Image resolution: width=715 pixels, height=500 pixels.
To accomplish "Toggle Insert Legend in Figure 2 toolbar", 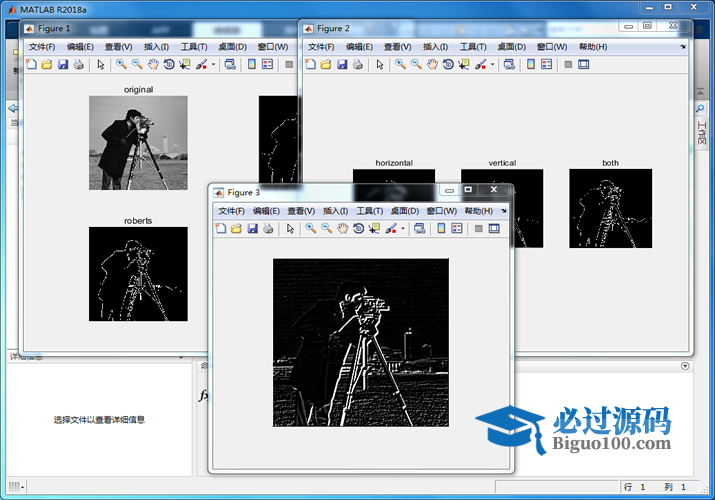I will [546, 64].
